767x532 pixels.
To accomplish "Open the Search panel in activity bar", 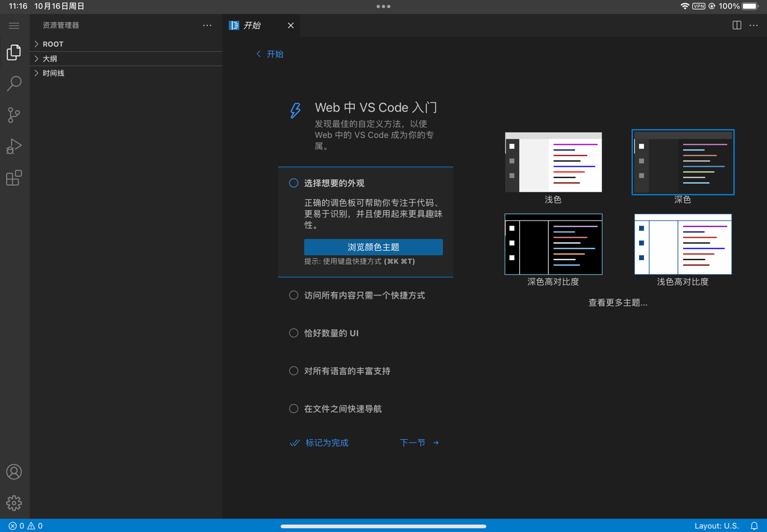I will [x=14, y=83].
